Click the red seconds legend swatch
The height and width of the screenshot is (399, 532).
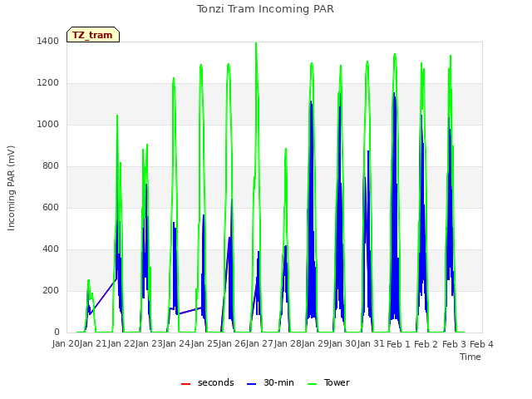pos(186,384)
